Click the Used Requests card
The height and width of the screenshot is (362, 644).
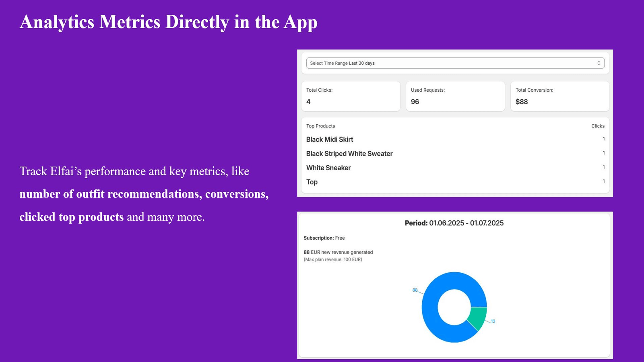coord(455,96)
